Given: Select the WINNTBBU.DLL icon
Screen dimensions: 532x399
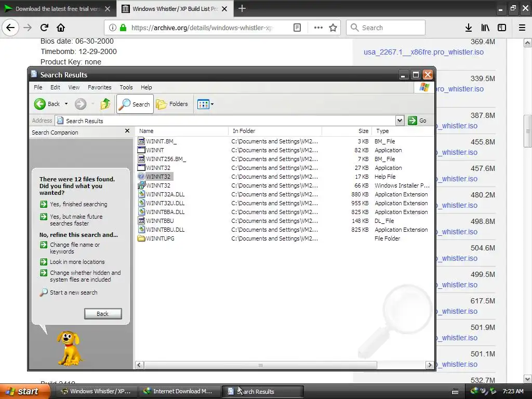Looking at the screenshot, I should 141,229.
